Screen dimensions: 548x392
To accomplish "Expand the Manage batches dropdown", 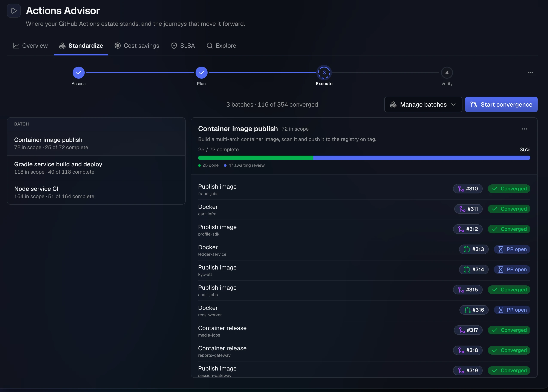I will click(x=423, y=104).
